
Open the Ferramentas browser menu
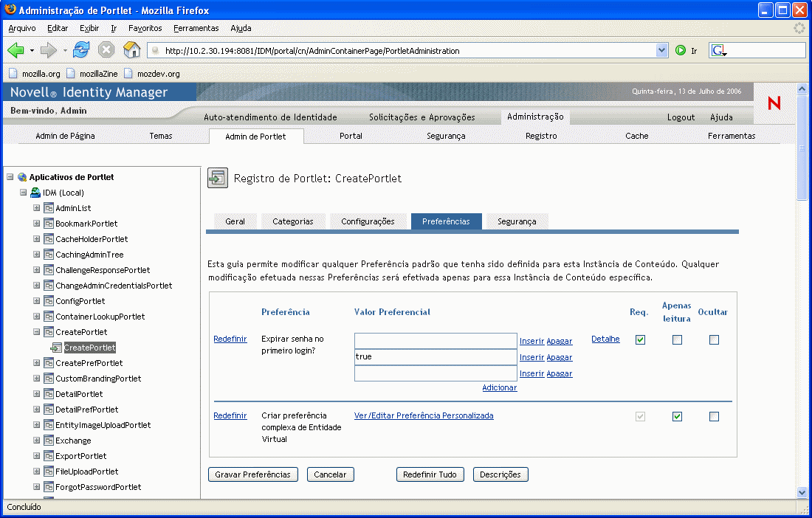coord(196,28)
